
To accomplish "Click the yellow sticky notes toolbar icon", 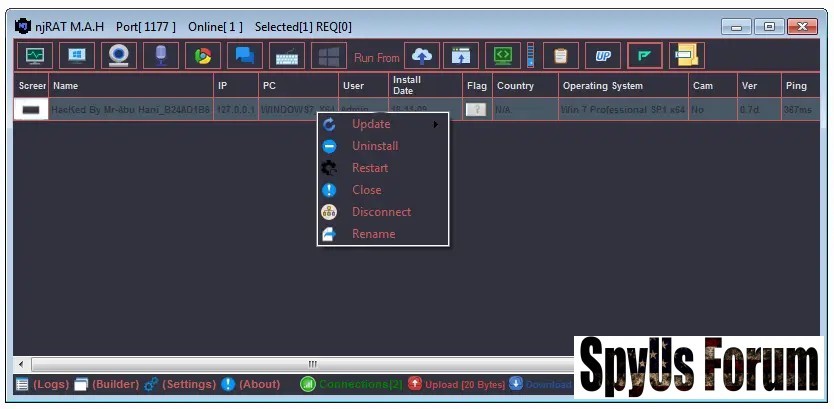I will [686, 56].
